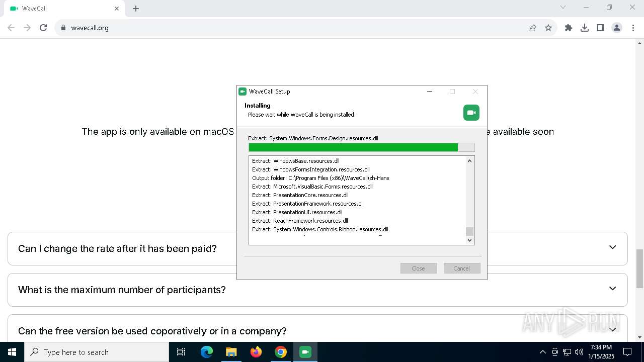Bookmark this page with the star icon
The width and height of the screenshot is (644, 362).
point(548,28)
